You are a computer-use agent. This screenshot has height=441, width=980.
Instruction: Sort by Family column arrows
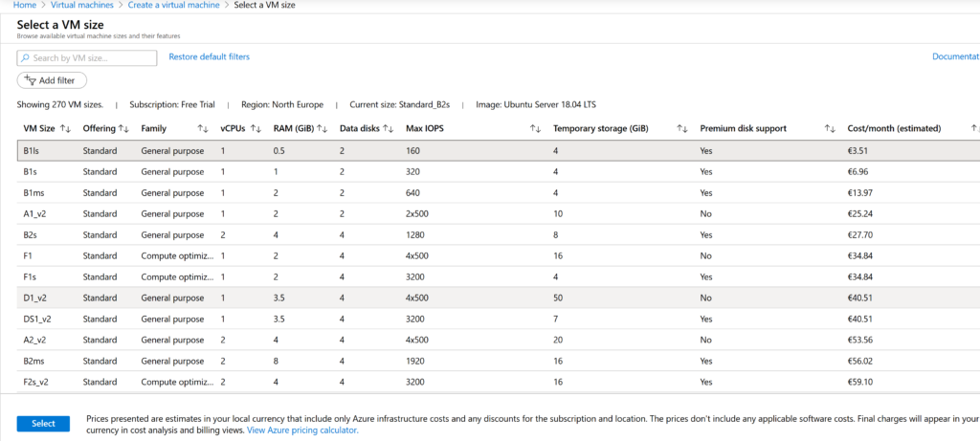click(203, 129)
